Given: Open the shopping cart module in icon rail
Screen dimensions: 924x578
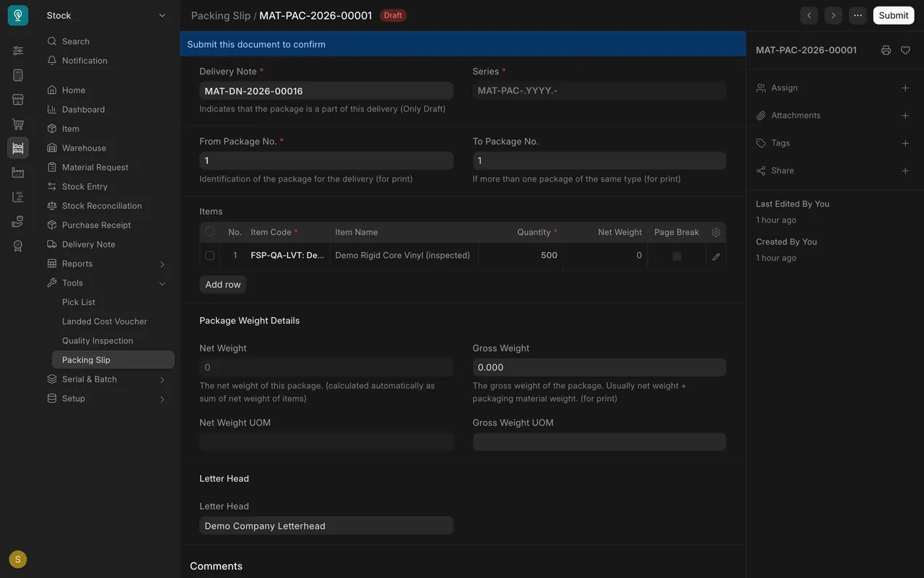Looking at the screenshot, I should point(18,124).
